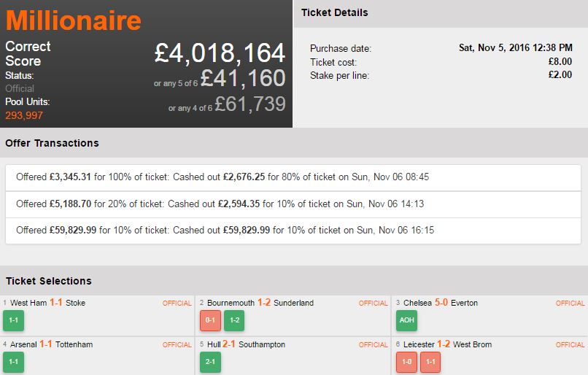The width and height of the screenshot is (588, 375).
Task: Click OFFICIAL label for West Ham match
Action: pos(177,304)
